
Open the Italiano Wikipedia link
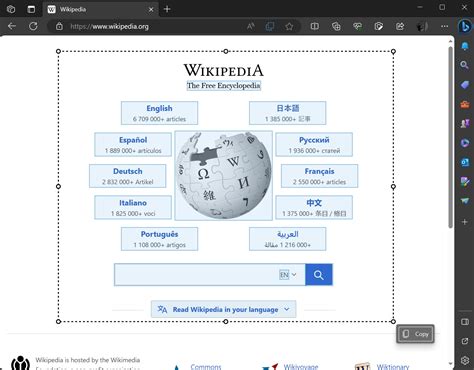tap(133, 207)
